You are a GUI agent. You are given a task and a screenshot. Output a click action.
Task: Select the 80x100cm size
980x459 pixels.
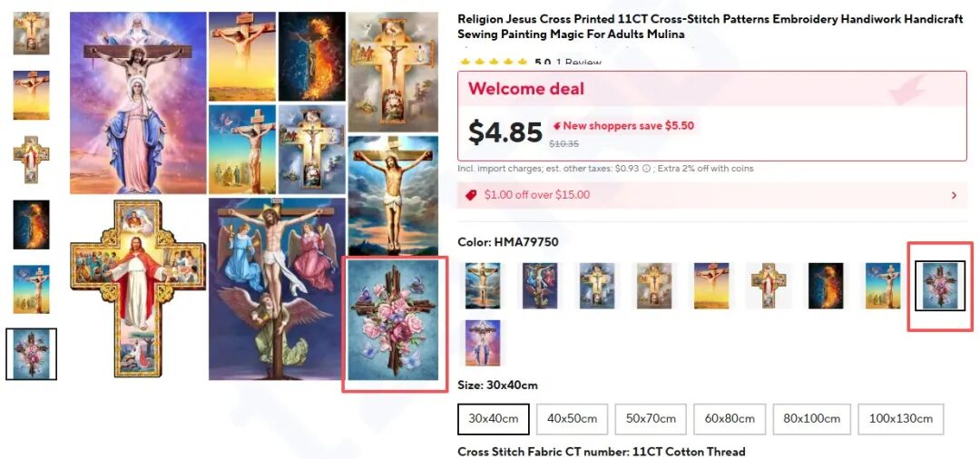coord(811,419)
